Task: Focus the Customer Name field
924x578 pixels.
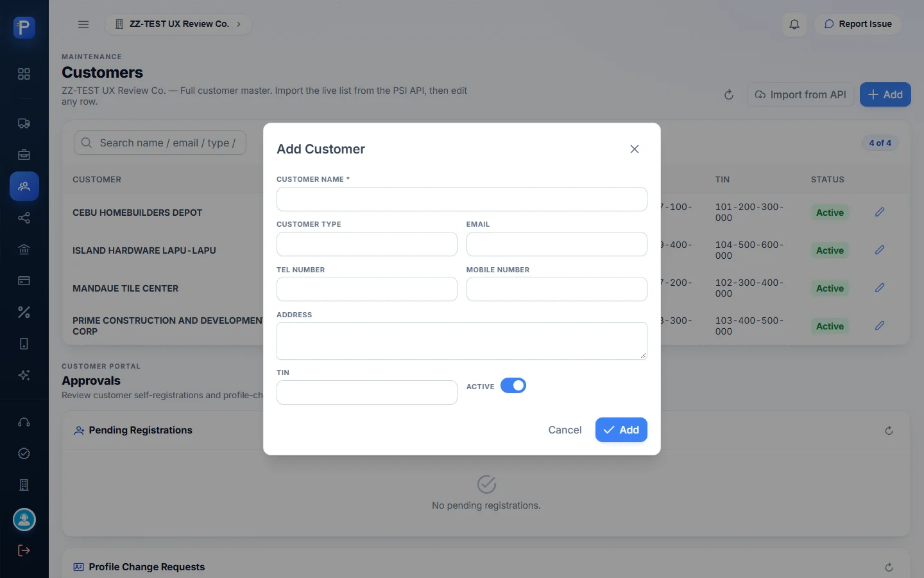Action: pyautogui.click(x=462, y=199)
